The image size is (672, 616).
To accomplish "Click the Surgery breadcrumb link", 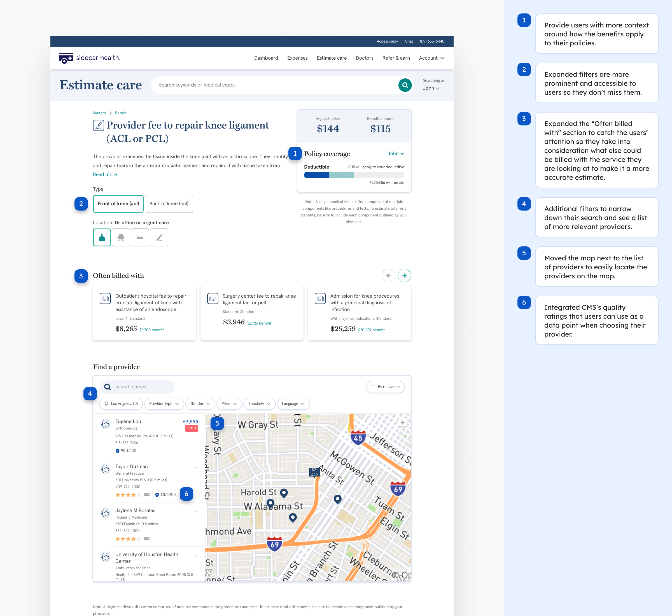I will click(99, 113).
